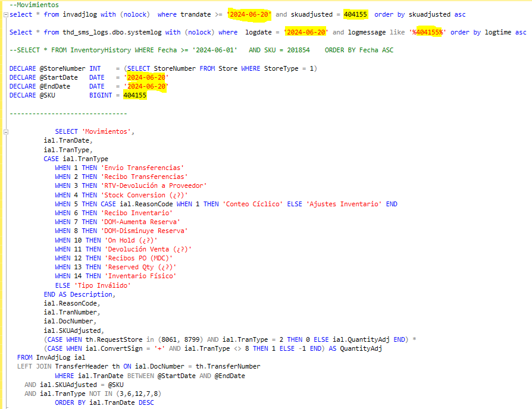Click the 'CASE ial.TranType' line
Screen dimensions: 532x409
pos(76,159)
